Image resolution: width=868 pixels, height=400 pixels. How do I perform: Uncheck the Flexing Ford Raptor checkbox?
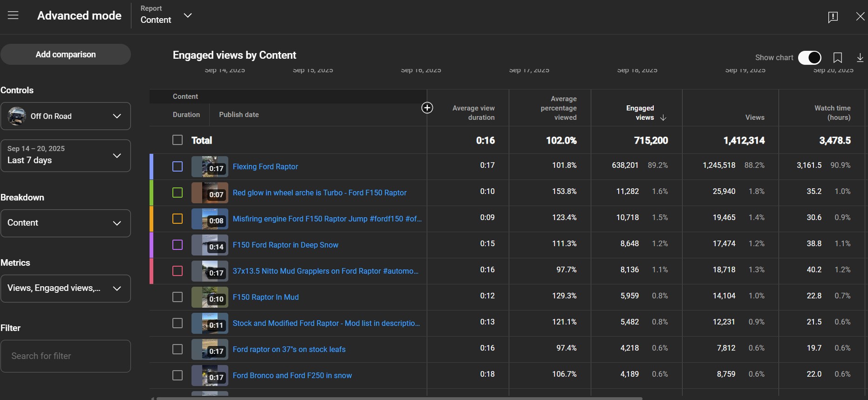pyautogui.click(x=178, y=166)
